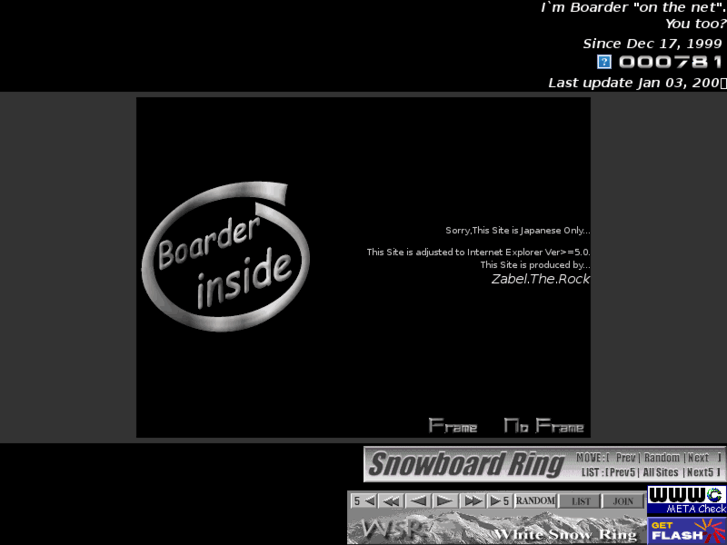
Task: Click the 'I`m Boarder "on the net"' text
Action: coord(634,7)
